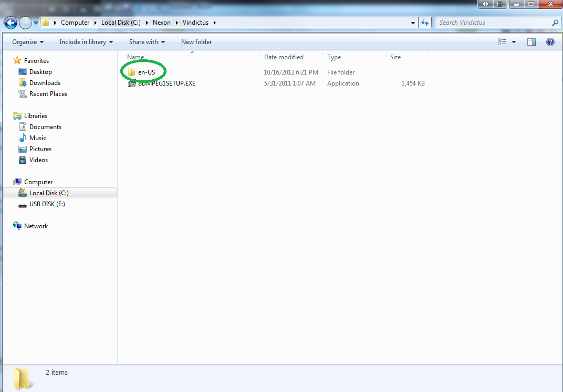Click the Desktop icon in Favorites
Screen dimensions: 563x392
click(x=22, y=72)
